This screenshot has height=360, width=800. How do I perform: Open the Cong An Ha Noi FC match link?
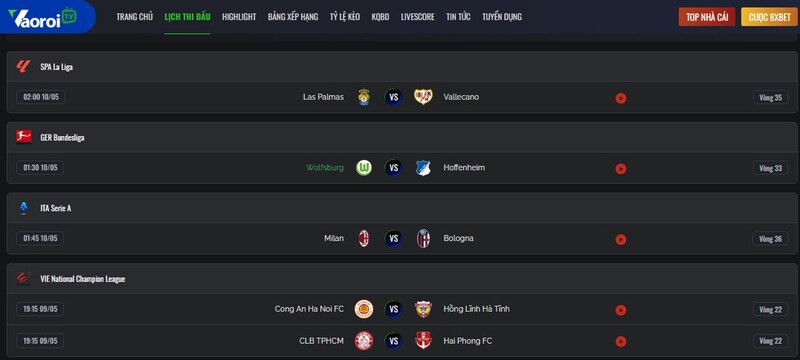coord(309,309)
